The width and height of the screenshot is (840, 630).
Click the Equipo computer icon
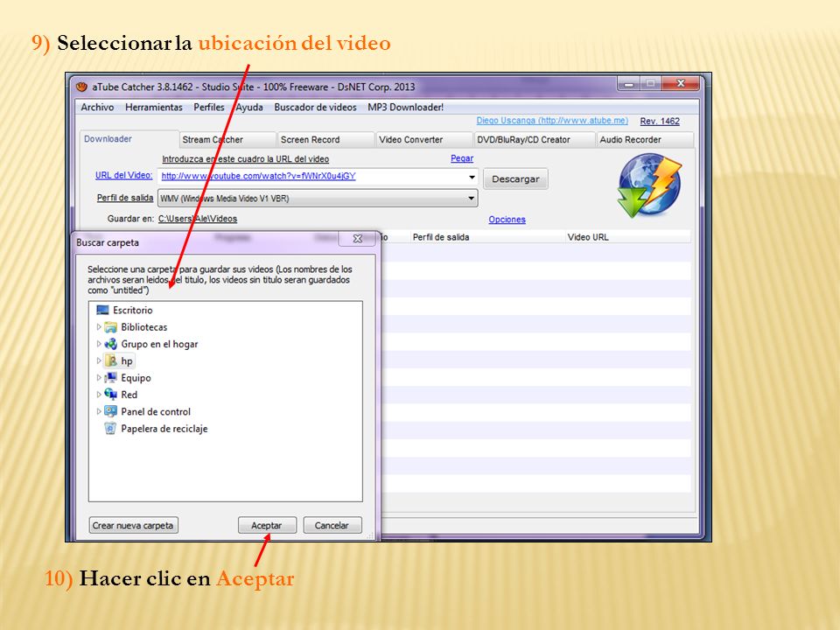pos(110,378)
